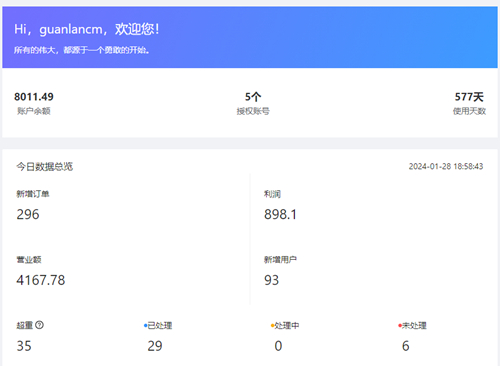Click the help icon beside 超重
500x366 pixels.
[x=39, y=325]
